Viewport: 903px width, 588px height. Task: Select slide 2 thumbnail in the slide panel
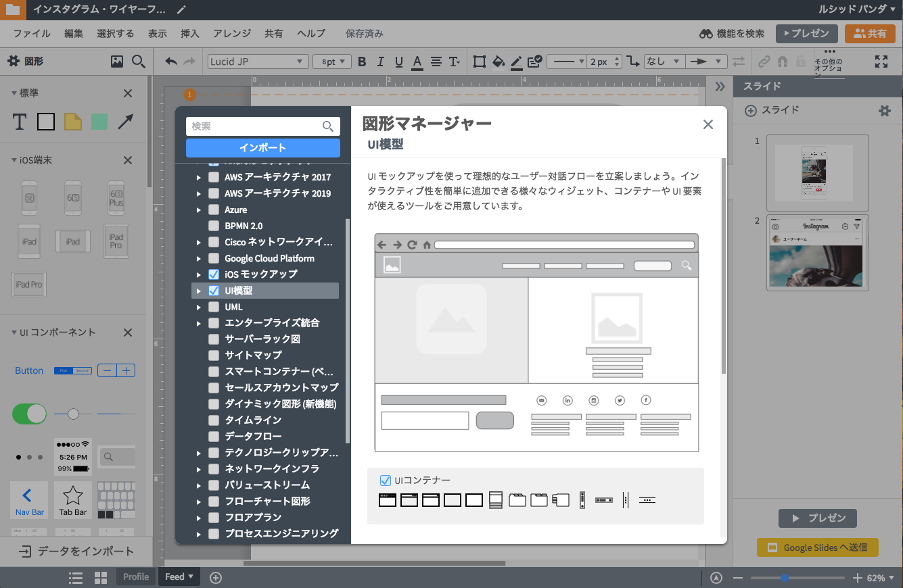(x=817, y=252)
